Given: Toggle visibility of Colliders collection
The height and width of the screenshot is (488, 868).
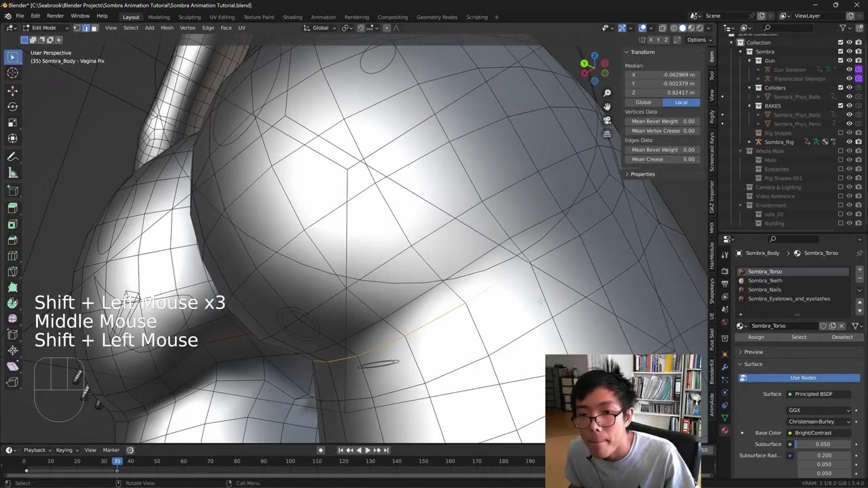Looking at the screenshot, I should pos(849,87).
